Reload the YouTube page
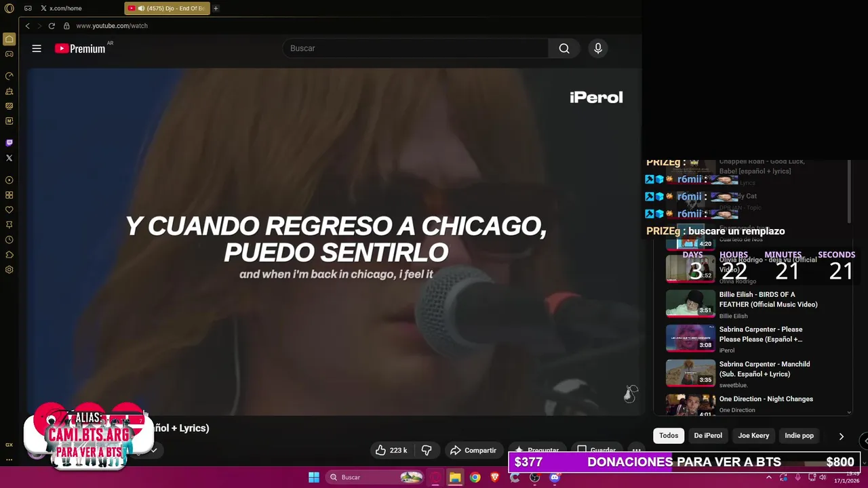The image size is (868, 488). [52, 26]
